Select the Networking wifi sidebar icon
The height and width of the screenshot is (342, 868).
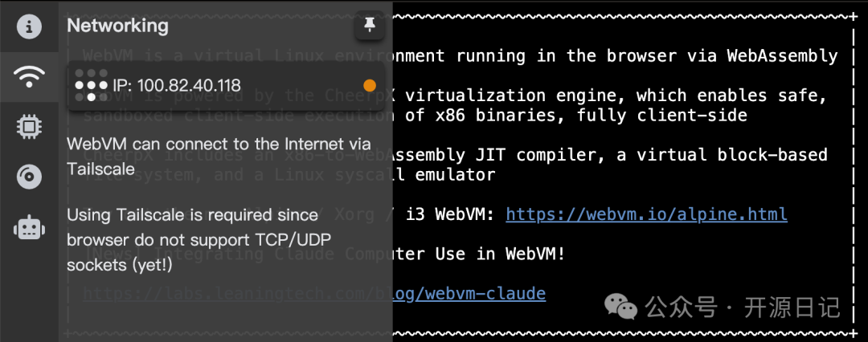[29, 77]
